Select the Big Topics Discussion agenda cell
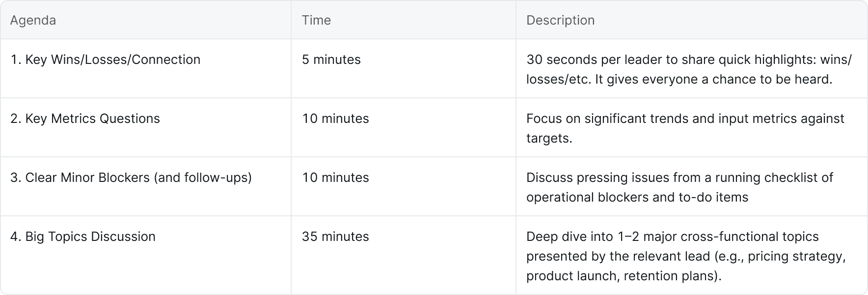 pyautogui.click(x=82, y=236)
